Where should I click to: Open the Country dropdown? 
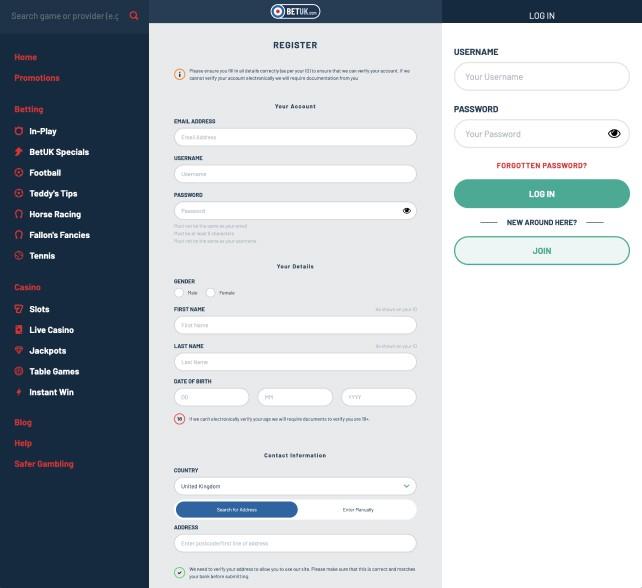[x=295, y=486]
